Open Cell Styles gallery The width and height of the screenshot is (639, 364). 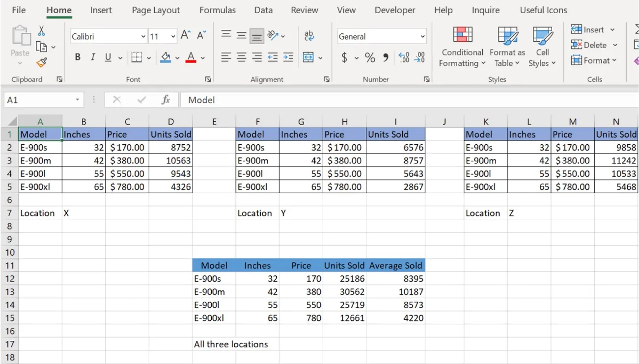pos(542,47)
